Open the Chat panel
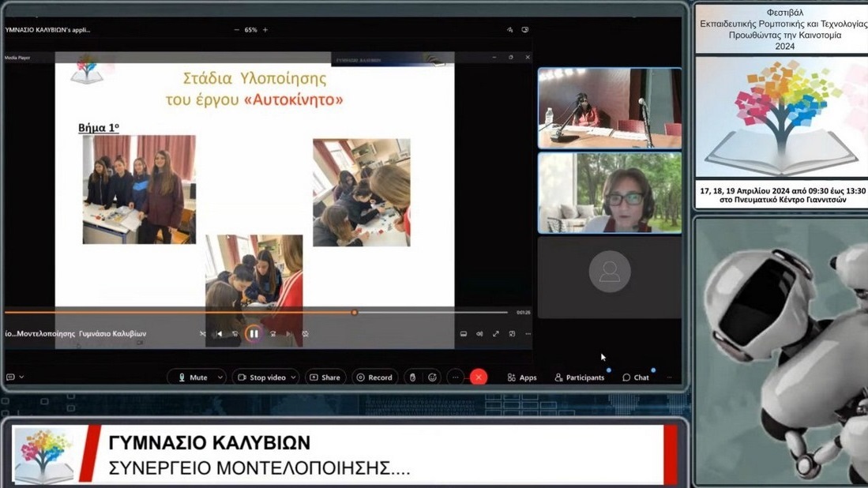This screenshot has width=868, height=488. pos(636,377)
